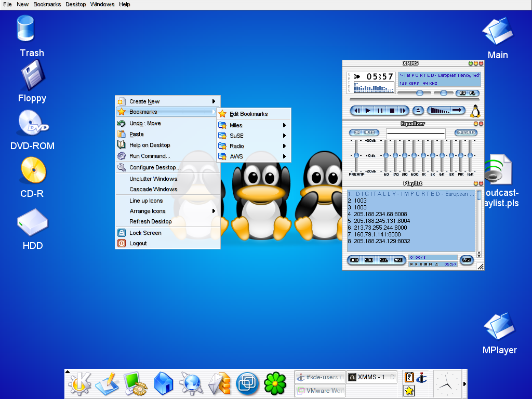The width and height of the screenshot is (532, 399).
Task: Choose Run Command from context menu
Action: (x=168, y=156)
